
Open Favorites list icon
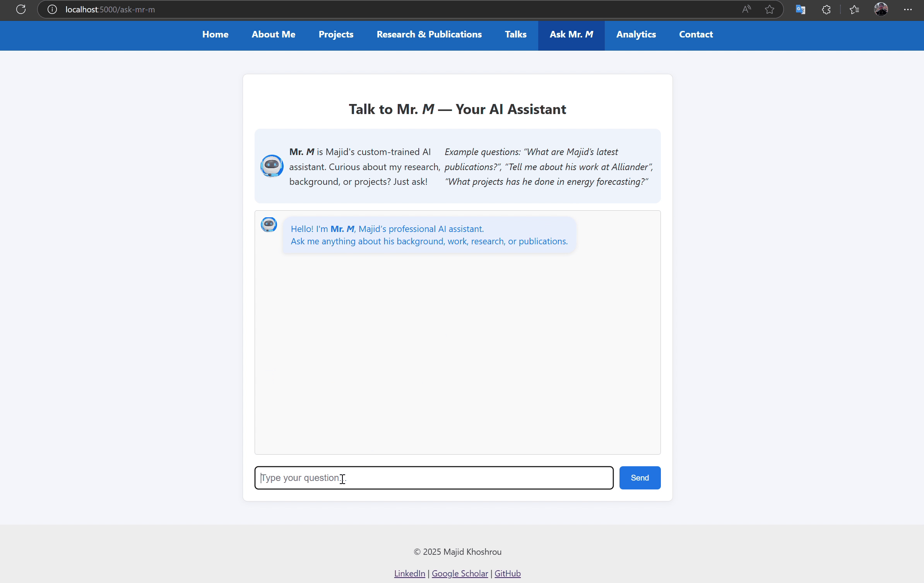tap(854, 9)
